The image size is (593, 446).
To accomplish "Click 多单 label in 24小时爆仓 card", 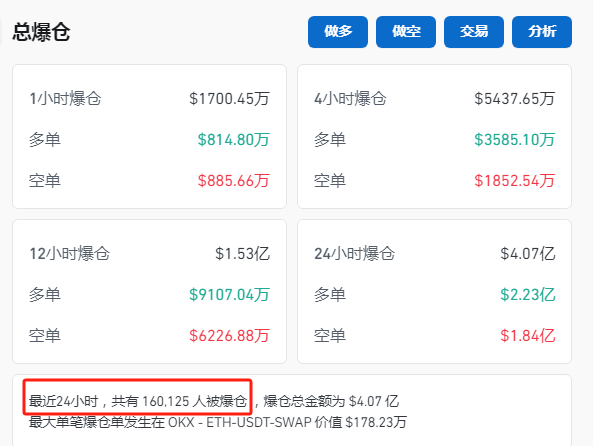I will [330, 295].
